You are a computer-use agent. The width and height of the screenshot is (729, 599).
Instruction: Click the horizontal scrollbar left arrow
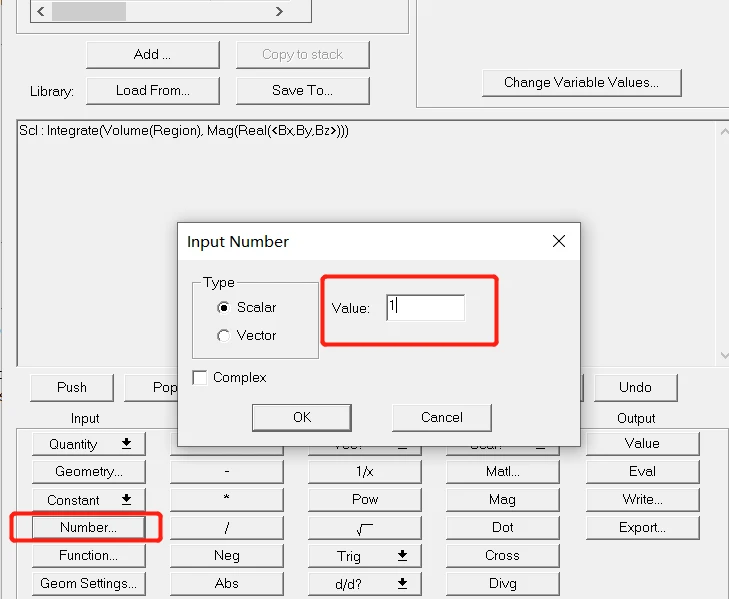point(41,11)
